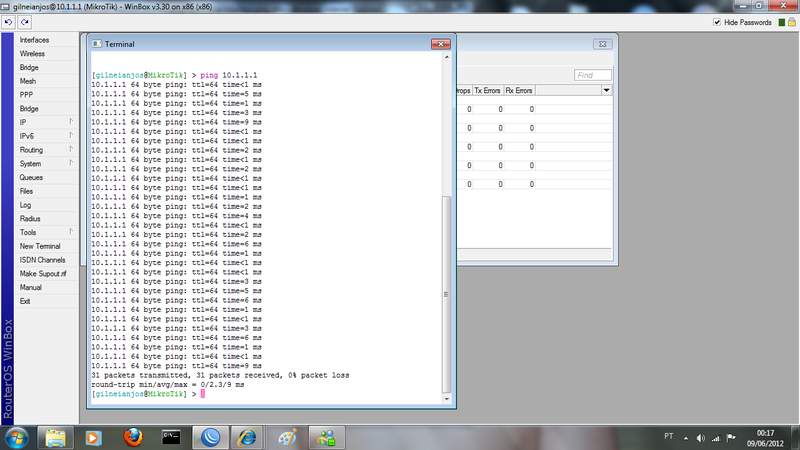Click Exit in the sidebar
The height and width of the screenshot is (450, 800).
25,301
